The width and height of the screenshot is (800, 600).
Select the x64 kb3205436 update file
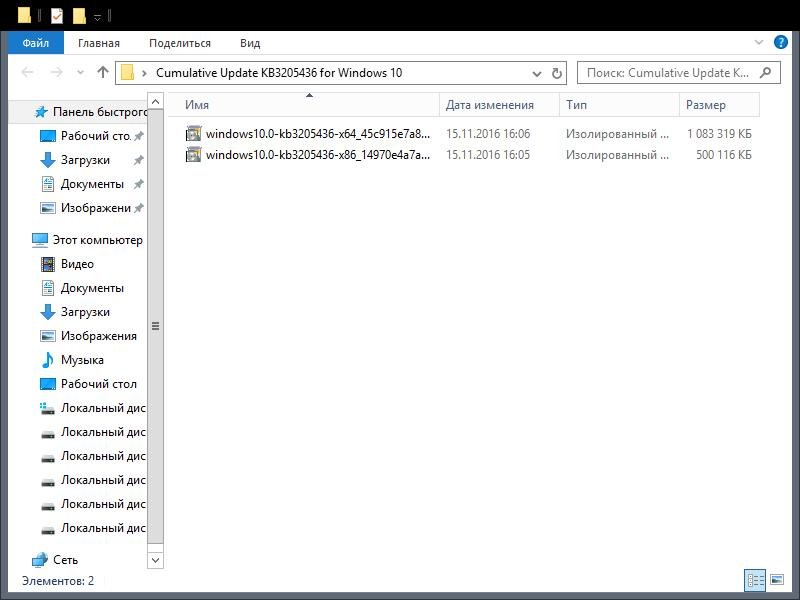(318, 134)
